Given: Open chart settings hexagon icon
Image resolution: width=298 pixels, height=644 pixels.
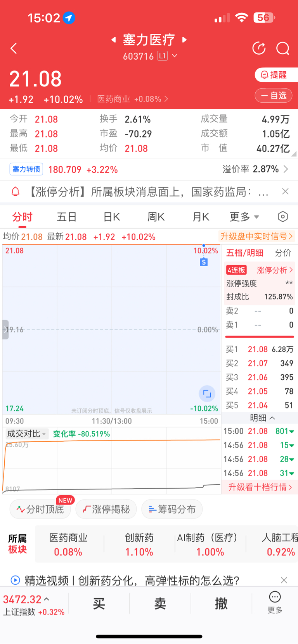Looking at the screenshot, I should click(283, 217).
